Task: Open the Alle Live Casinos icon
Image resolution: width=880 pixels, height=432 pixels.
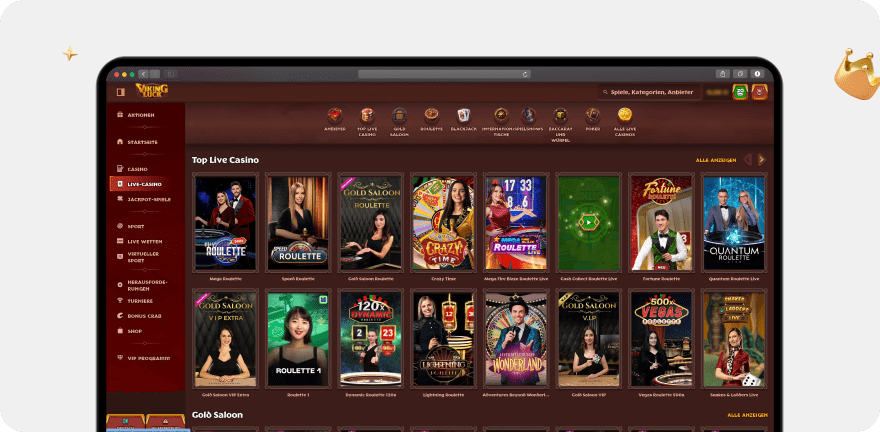Action: click(625, 116)
